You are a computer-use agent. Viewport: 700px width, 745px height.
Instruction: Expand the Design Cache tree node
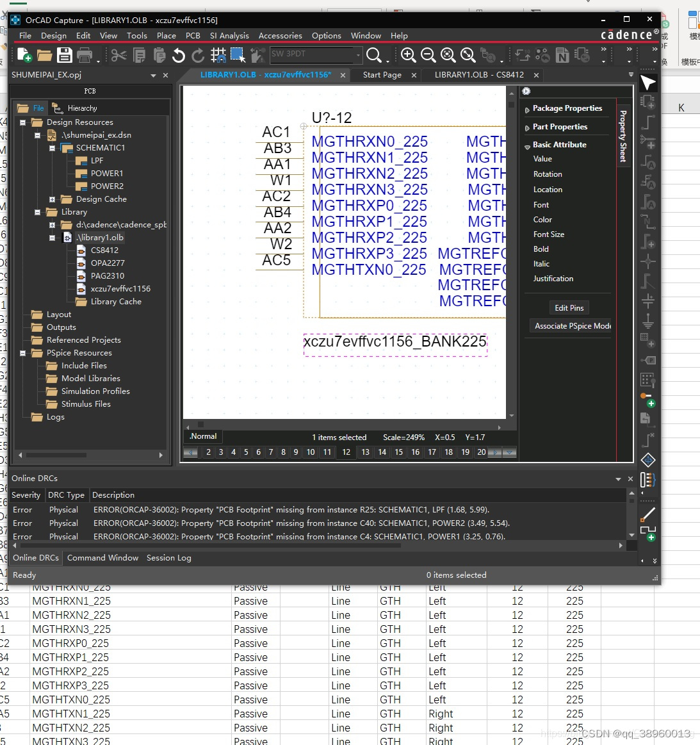coord(53,200)
